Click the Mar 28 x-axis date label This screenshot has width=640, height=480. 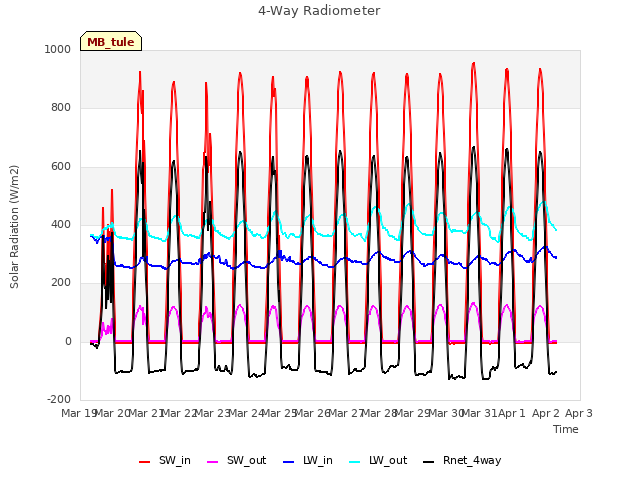tap(380, 413)
